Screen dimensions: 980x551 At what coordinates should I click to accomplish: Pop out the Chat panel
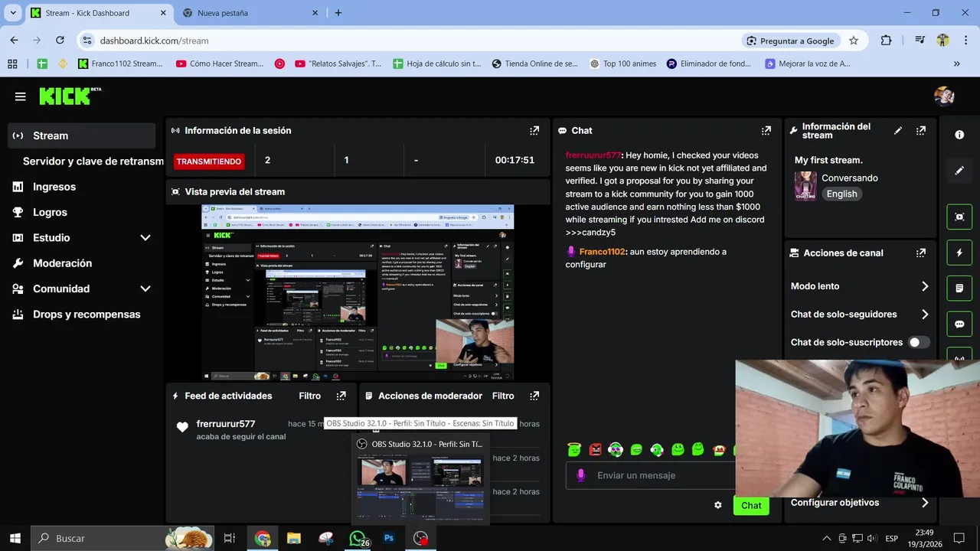click(766, 131)
